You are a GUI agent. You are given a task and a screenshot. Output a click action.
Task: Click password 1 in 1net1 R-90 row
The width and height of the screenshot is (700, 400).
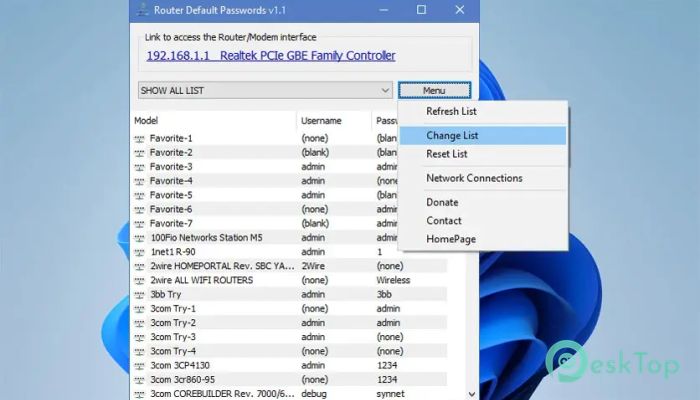click(379, 252)
